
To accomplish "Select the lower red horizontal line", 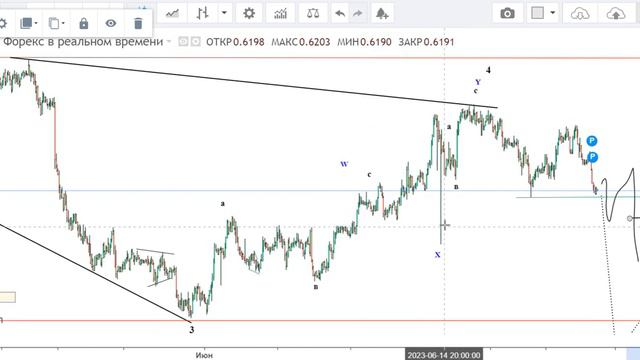I will [320, 321].
